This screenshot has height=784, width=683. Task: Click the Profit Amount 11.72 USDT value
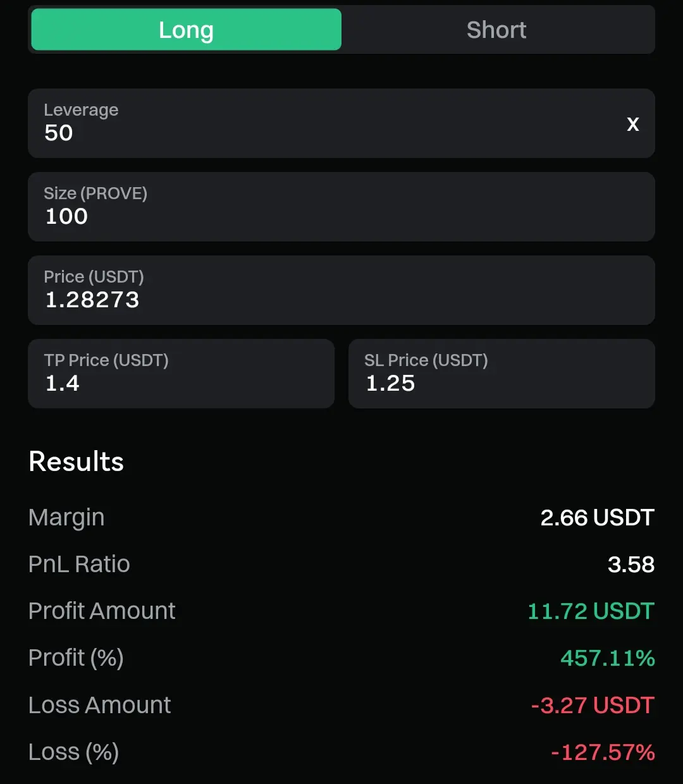coord(591,611)
